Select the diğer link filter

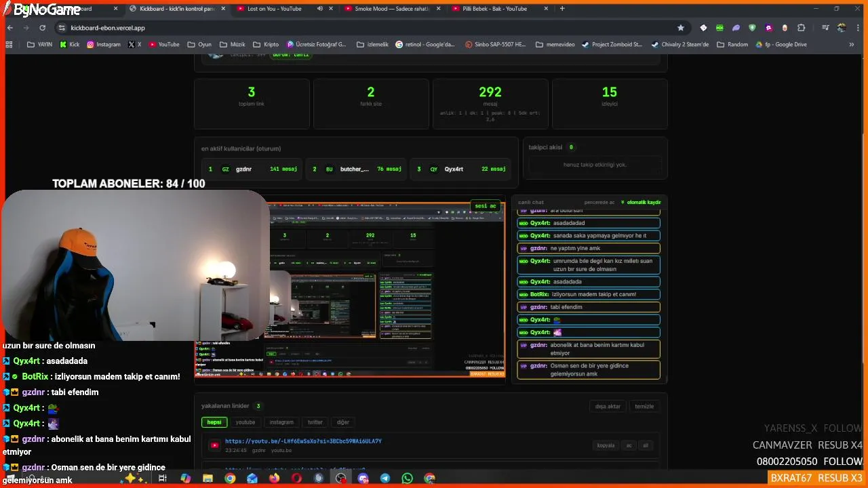tap(343, 422)
